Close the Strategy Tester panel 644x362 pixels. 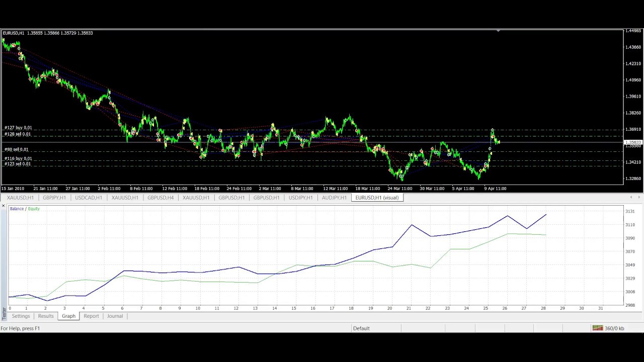4,206
